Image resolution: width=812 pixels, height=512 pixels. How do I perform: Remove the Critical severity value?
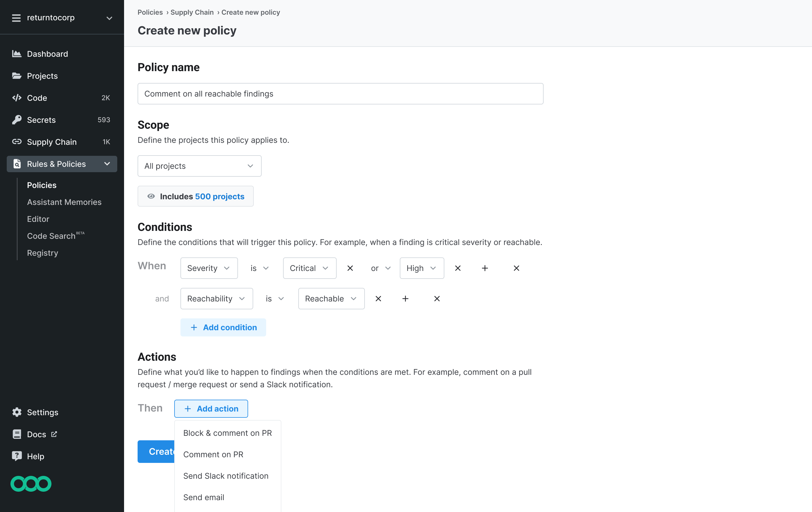350,268
